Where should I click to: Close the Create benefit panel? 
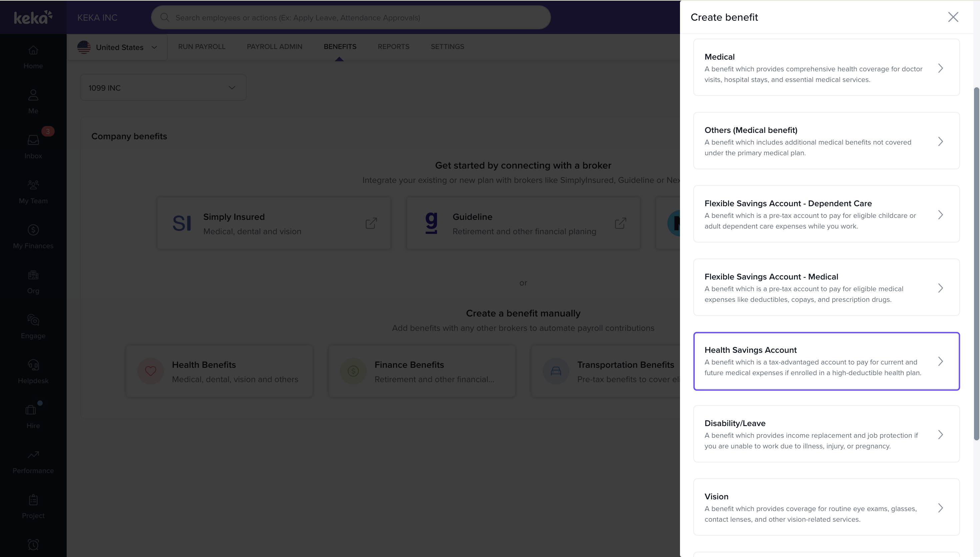953,17
